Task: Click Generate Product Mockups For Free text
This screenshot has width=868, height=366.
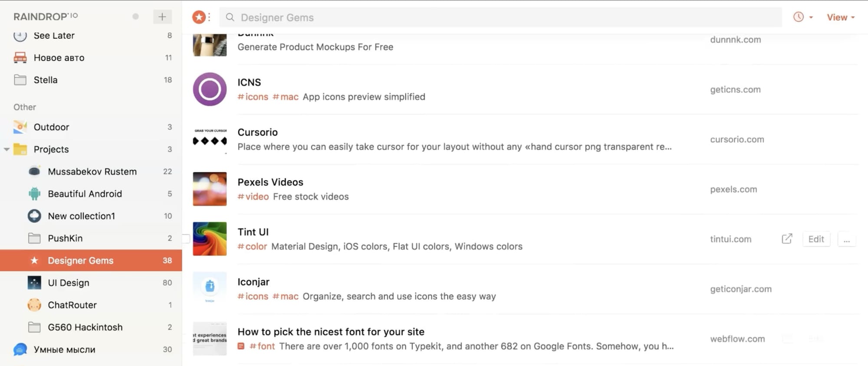Action: click(x=316, y=47)
